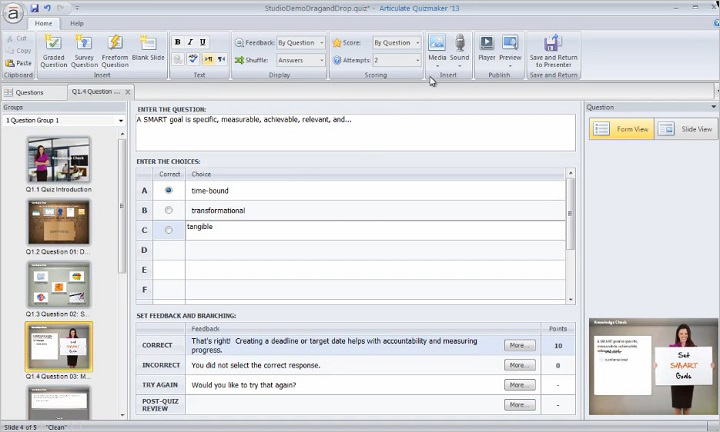The width and height of the screenshot is (720, 432).
Task: Open the Feedback By Question dropdown
Action: (x=301, y=43)
